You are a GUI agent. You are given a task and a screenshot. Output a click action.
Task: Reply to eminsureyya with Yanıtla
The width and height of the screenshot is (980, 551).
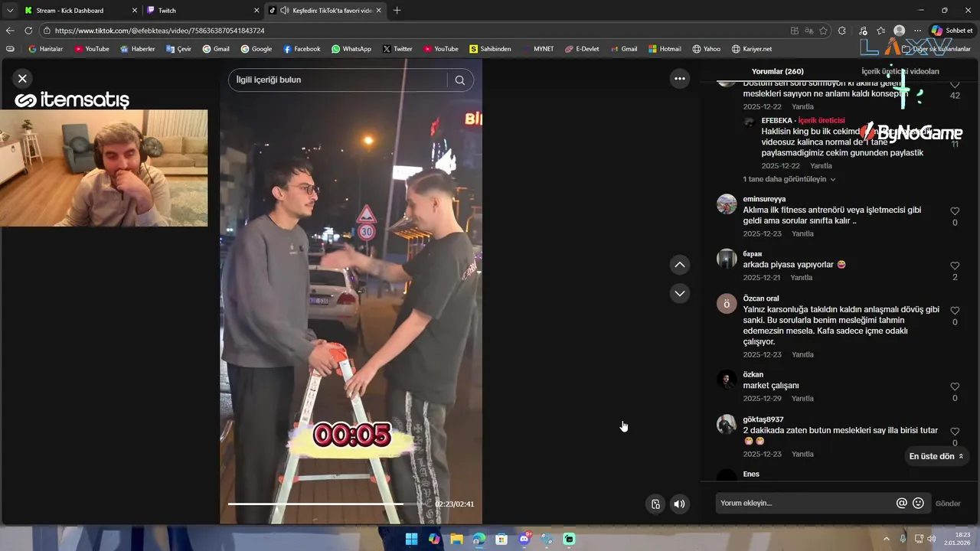802,233
